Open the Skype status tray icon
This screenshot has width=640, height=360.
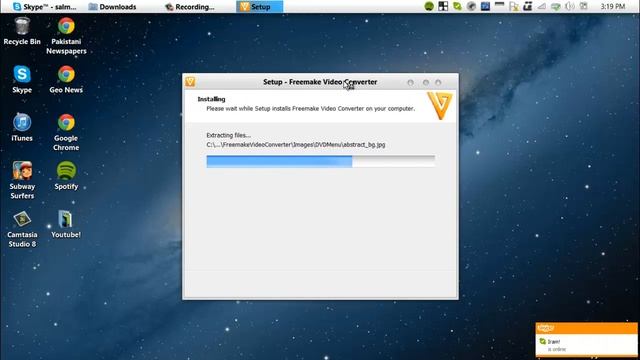tap(457, 6)
